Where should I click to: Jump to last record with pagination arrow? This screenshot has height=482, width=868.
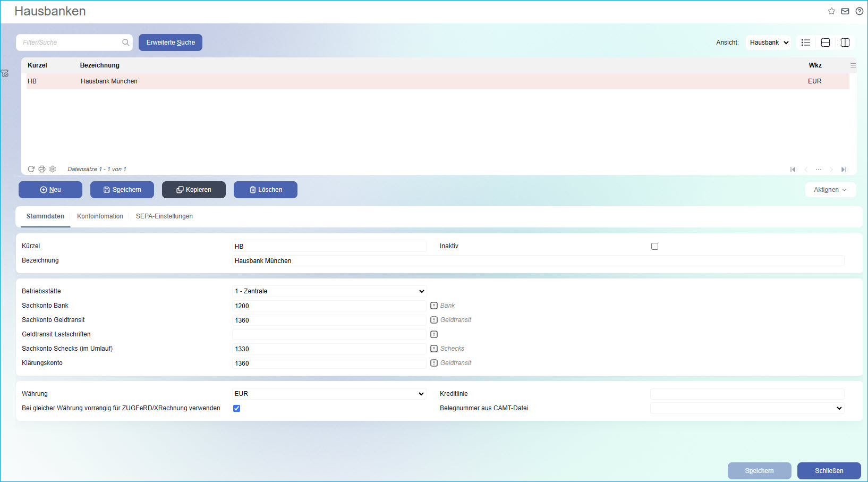point(844,169)
